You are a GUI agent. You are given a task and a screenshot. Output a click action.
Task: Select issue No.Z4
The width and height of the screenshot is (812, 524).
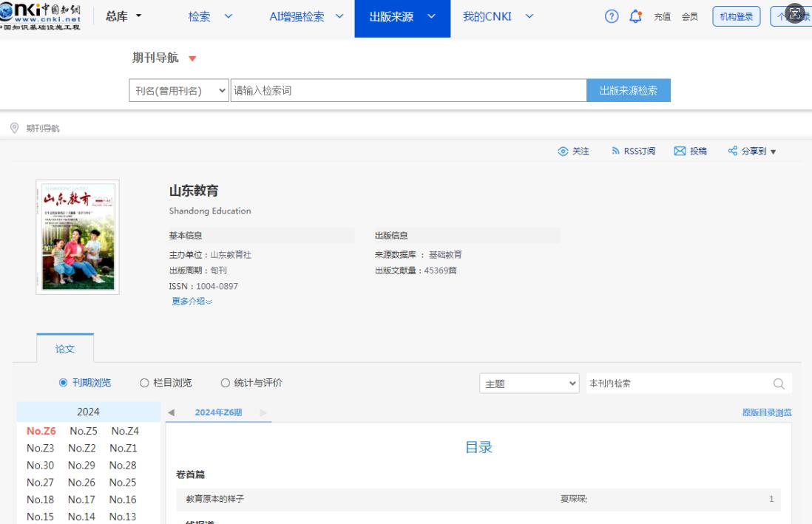coord(125,431)
